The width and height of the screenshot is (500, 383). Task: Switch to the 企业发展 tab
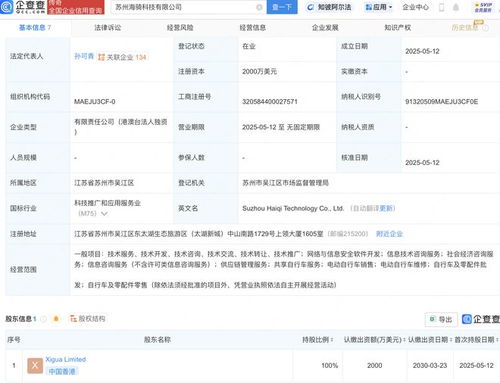(x=325, y=28)
